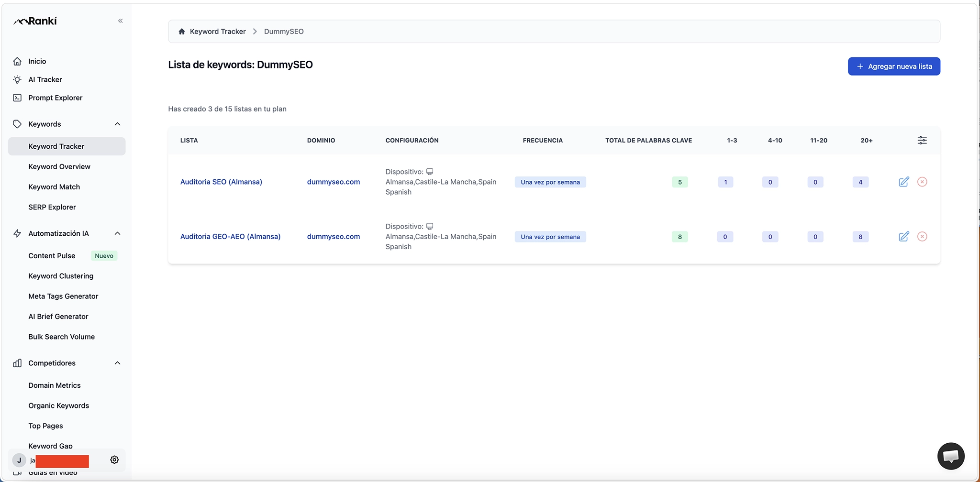Open Meta Tags Generator
This screenshot has width=980, height=482.
(x=63, y=296)
